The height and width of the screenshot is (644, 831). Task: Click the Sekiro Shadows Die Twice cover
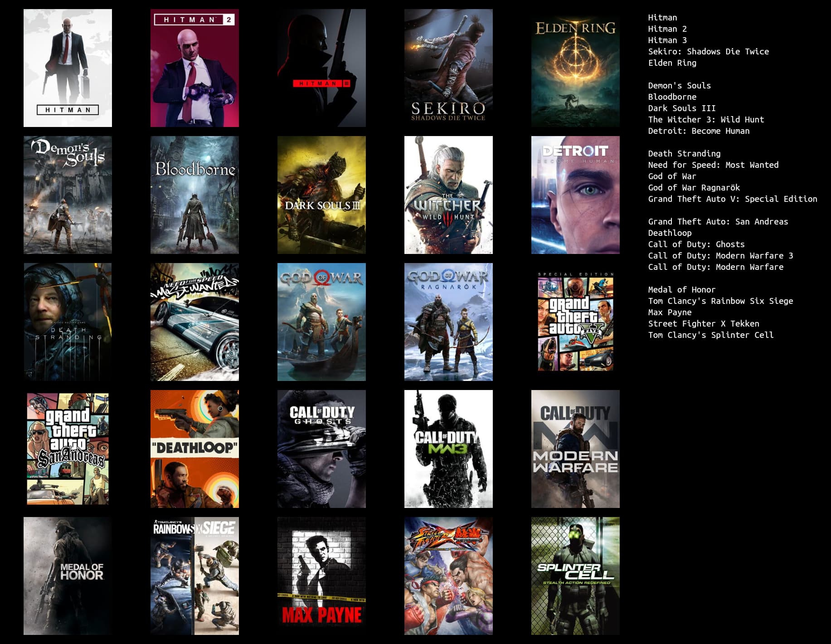click(448, 68)
